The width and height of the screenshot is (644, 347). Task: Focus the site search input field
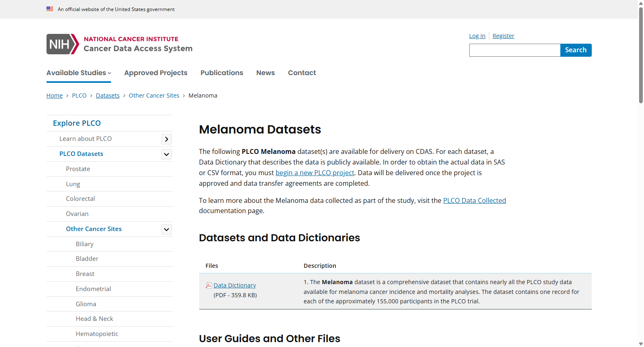pyautogui.click(x=515, y=50)
